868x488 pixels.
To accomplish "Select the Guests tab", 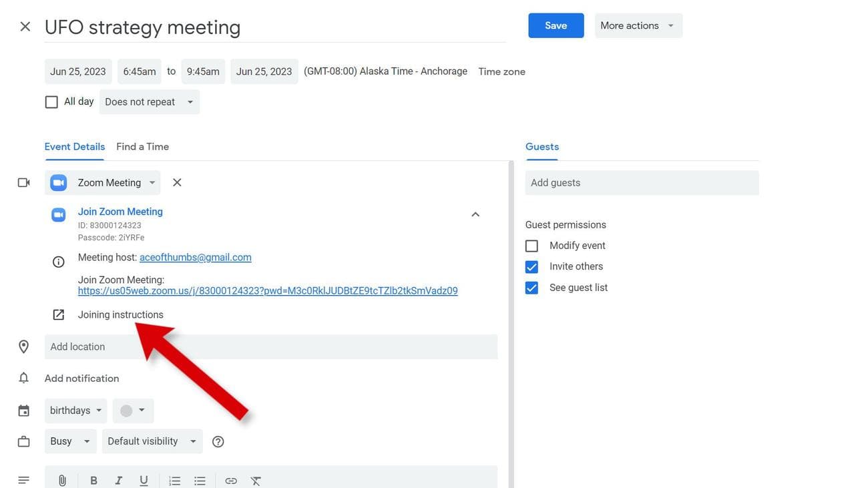I will click(541, 147).
